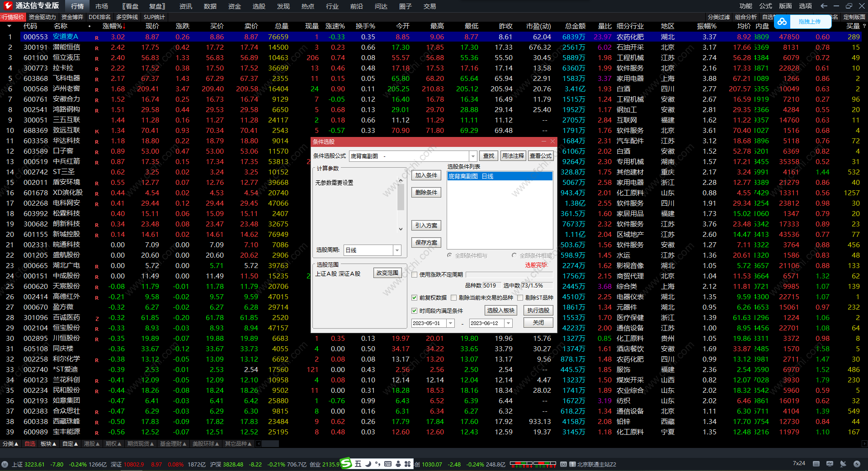This screenshot has width=868, height=471.
Task: Expand the 板块 bottom tab menu
Action: [x=48, y=444]
